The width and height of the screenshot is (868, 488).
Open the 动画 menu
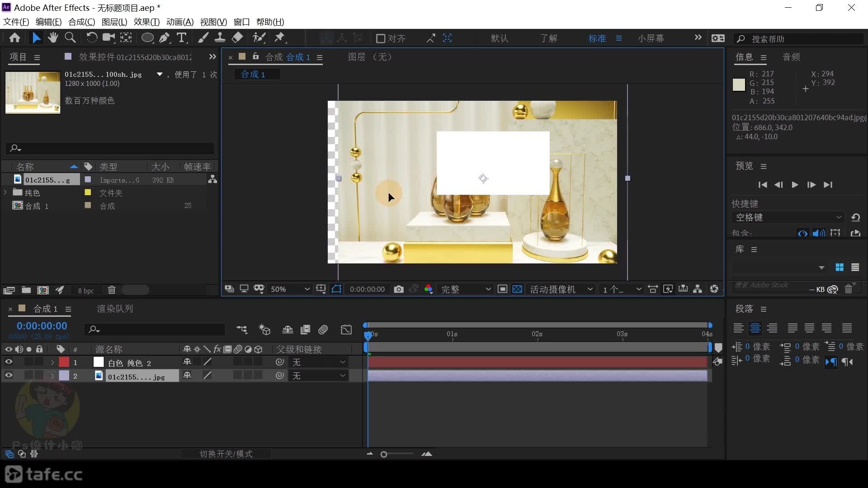(x=179, y=22)
